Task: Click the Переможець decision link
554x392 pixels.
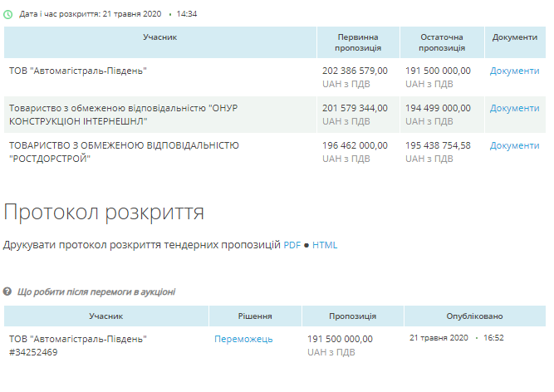Action: point(243,339)
